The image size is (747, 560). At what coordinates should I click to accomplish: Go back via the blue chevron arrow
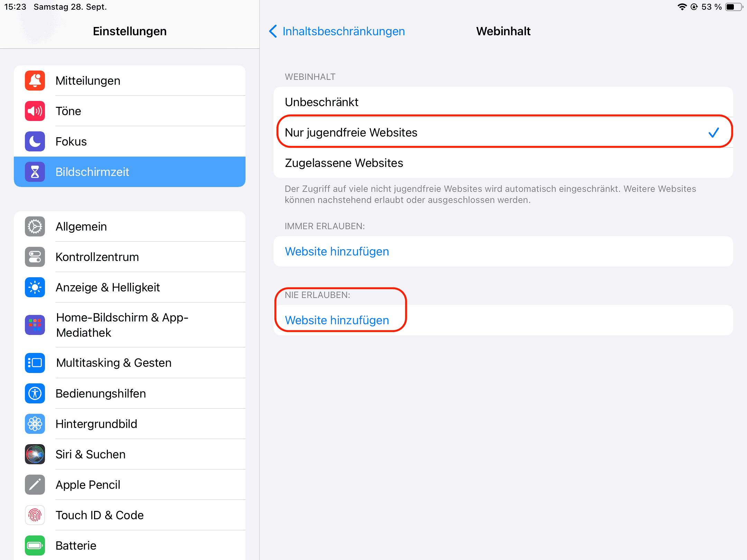tap(273, 31)
